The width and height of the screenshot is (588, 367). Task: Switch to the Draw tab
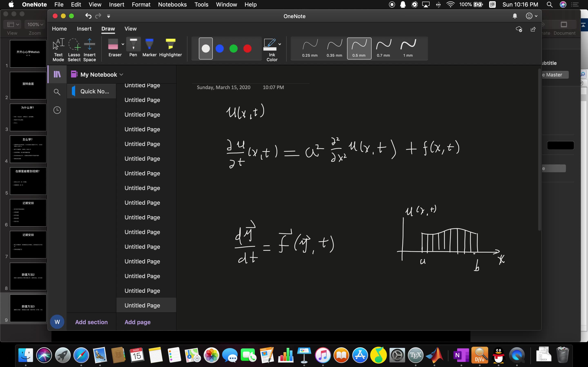[x=108, y=29]
